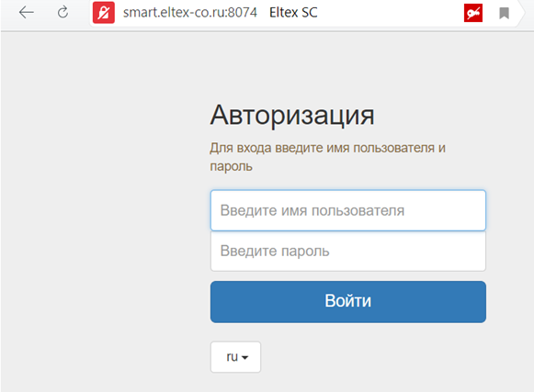Image resolution: width=534 pixels, height=392 pixels.
Task: Reload the page using the refresh icon
Action: pos(62,13)
